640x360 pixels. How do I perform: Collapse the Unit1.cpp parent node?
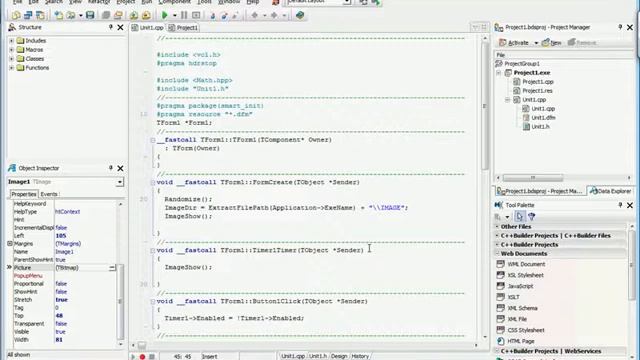pyautogui.click(x=508, y=100)
